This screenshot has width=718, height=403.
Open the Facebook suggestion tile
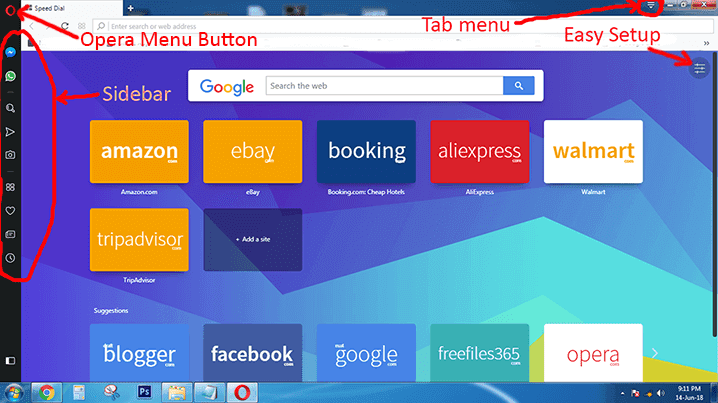pyautogui.click(x=253, y=353)
